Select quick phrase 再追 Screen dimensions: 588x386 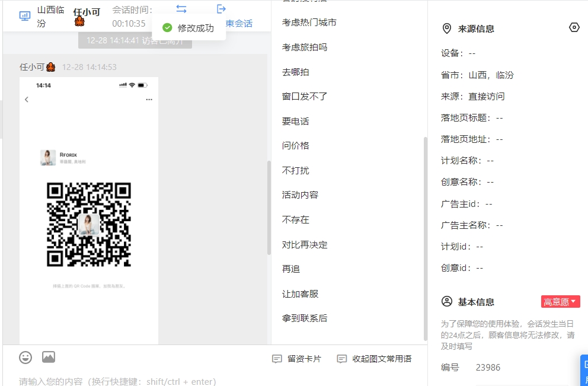tap(291, 269)
